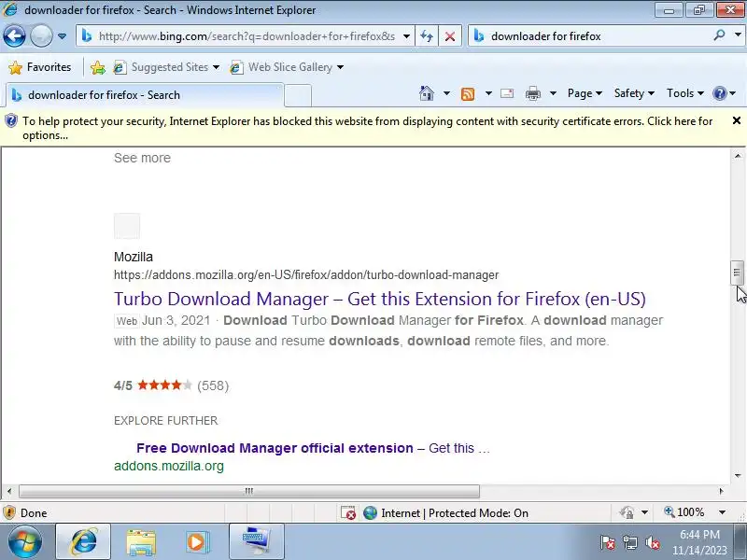Expand the Print dropdown arrow

pyautogui.click(x=553, y=93)
